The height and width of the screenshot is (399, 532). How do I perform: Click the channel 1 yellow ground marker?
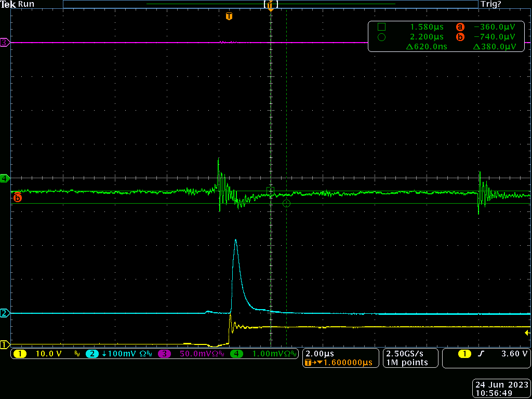click(5, 344)
